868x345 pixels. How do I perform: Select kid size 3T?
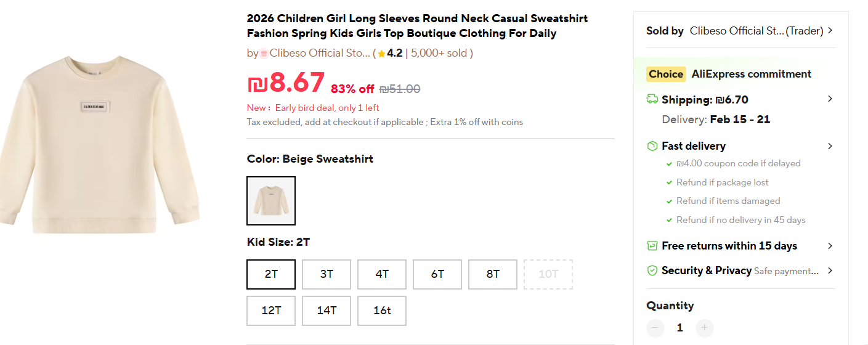coord(327,274)
